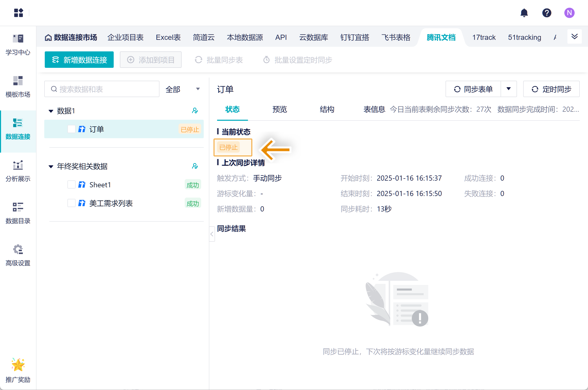Click the 新增数据连接 button
Image resolution: width=588 pixels, height=390 pixels.
pos(79,60)
